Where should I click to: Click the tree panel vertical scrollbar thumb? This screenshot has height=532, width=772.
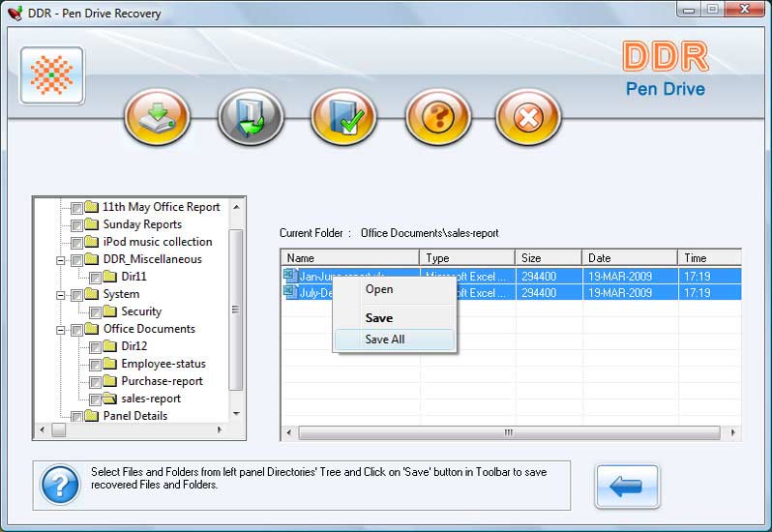click(236, 310)
